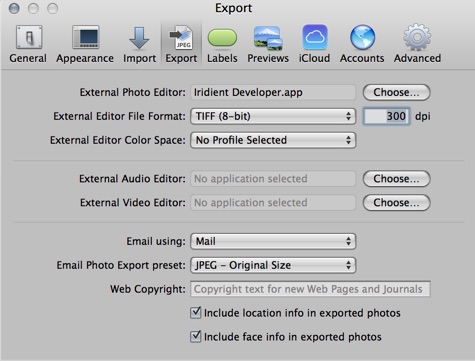Viewport: 475px width, 361px height.
Task: Choose an External Audio Editor application
Action: 396,179
